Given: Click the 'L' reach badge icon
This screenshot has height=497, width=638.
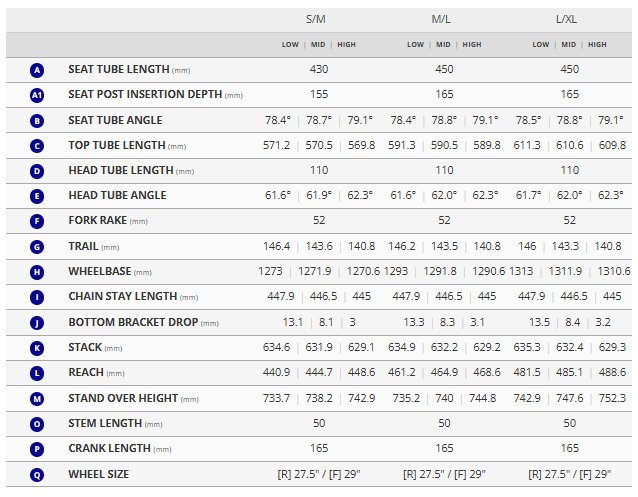Looking at the screenshot, I should (37, 372).
